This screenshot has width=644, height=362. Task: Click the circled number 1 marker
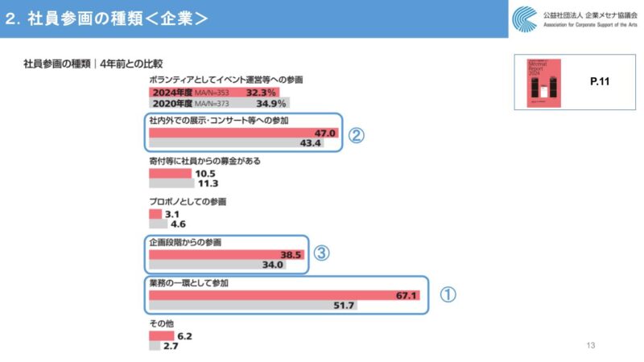click(448, 295)
